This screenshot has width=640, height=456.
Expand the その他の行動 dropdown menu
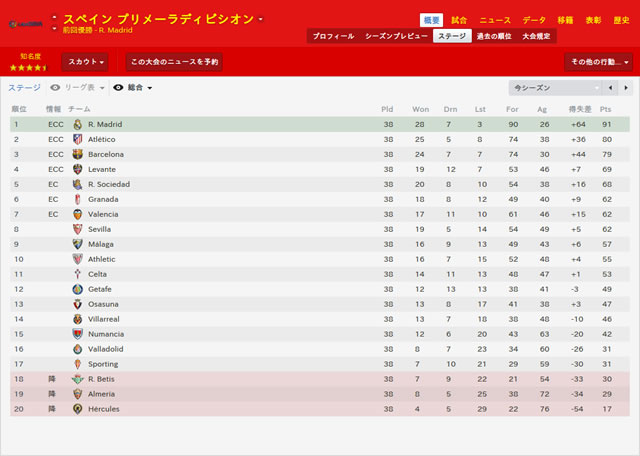pyautogui.click(x=598, y=62)
